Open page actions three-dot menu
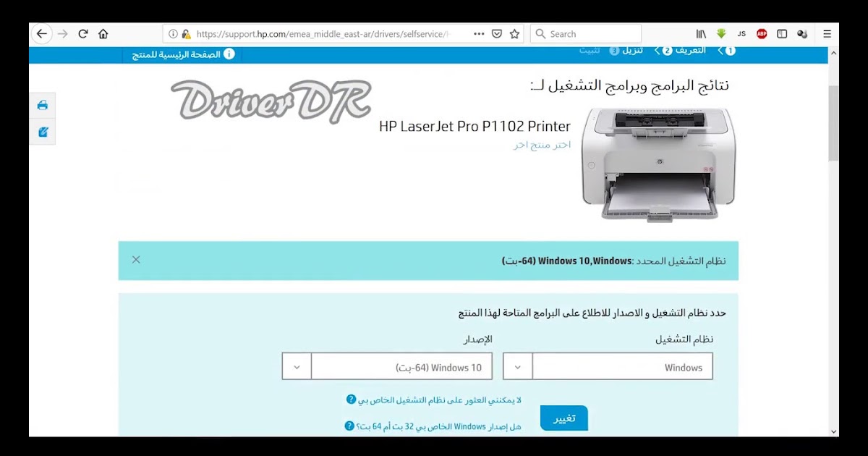This screenshot has height=456, width=868. 479,34
